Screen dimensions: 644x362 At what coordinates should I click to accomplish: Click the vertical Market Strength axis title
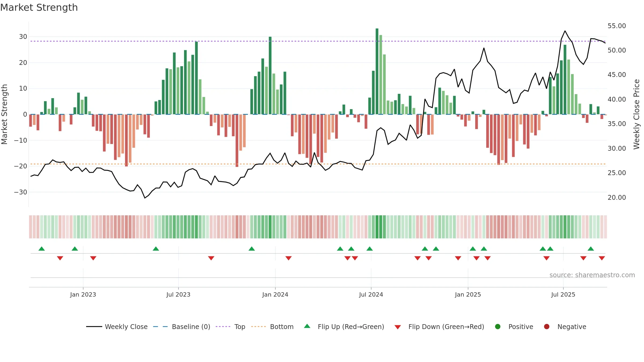point(4,114)
